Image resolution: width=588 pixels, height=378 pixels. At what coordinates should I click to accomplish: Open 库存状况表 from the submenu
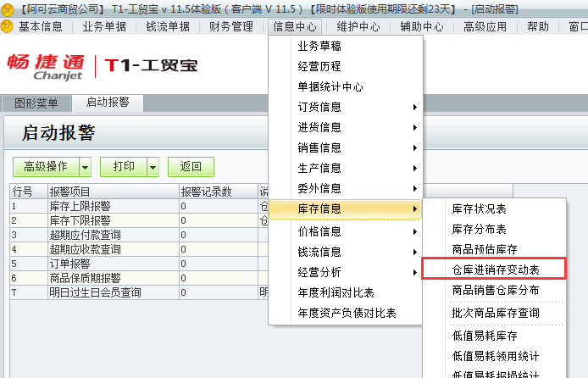point(494,208)
